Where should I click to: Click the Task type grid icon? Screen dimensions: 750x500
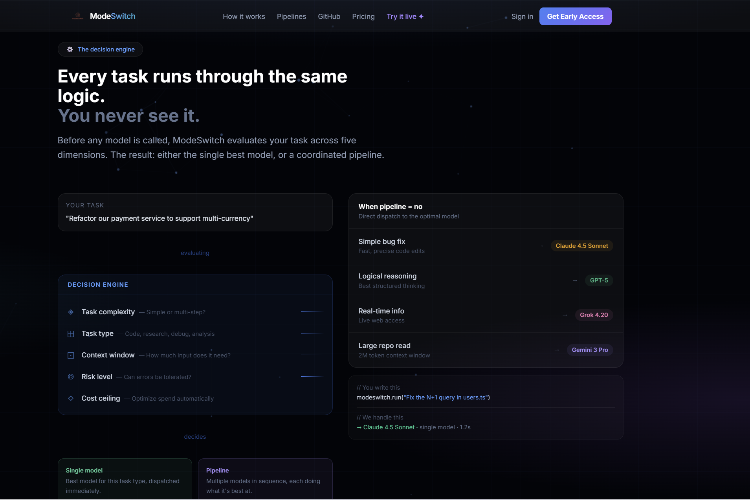[x=71, y=334]
